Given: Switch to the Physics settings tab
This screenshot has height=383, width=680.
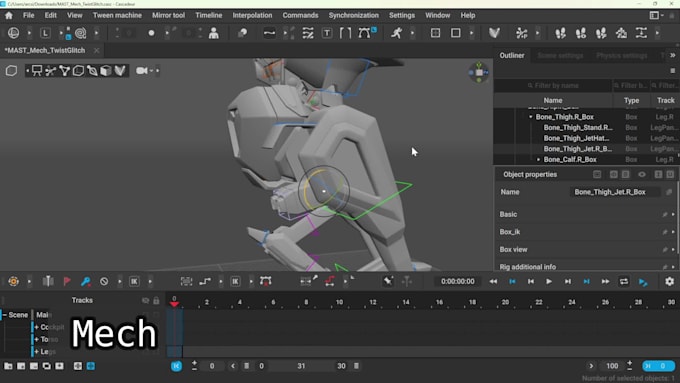Looking at the screenshot, I should click(621, 56).
